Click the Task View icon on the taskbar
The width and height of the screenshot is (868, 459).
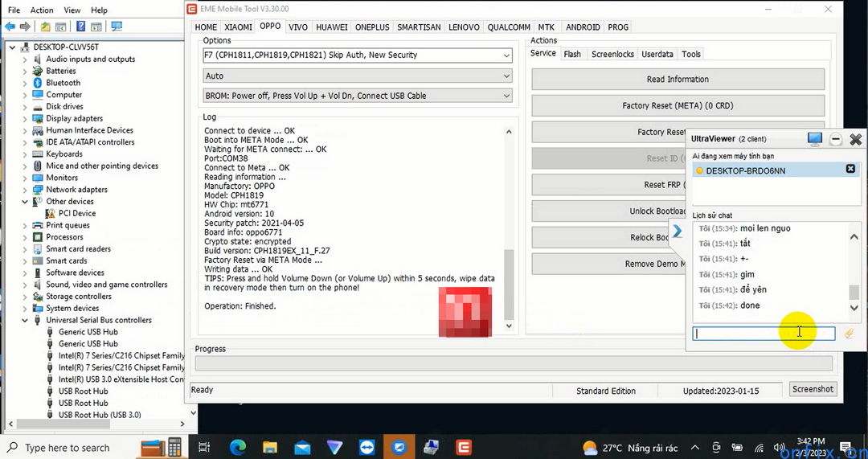tap(204, 448)
